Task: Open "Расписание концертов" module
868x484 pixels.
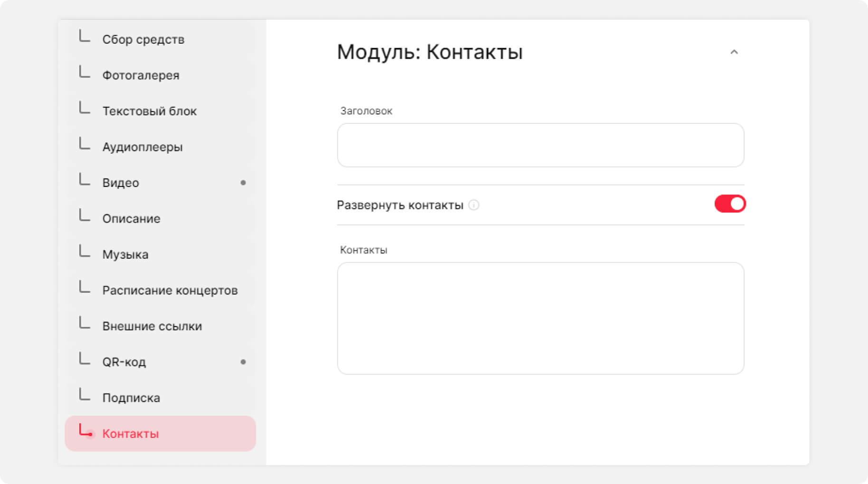Action: coord(170,290)
